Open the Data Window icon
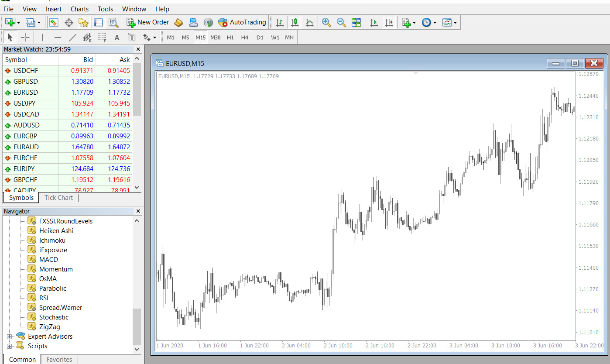 click(69, 22)
